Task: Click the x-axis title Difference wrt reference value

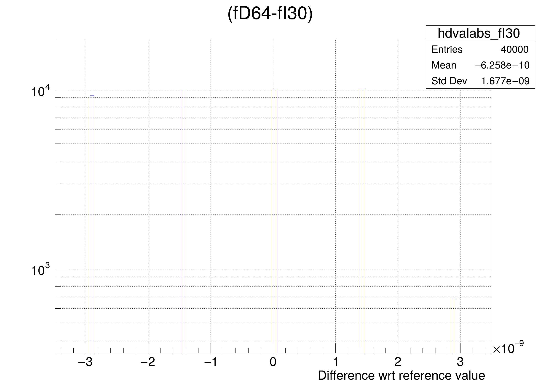Action: (x=401, y=376)
